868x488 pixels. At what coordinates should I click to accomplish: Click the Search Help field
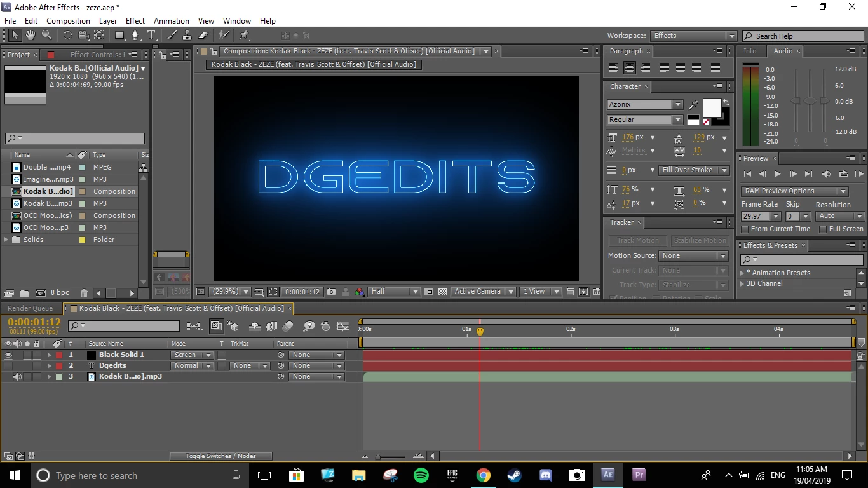[x=803, y=36]
